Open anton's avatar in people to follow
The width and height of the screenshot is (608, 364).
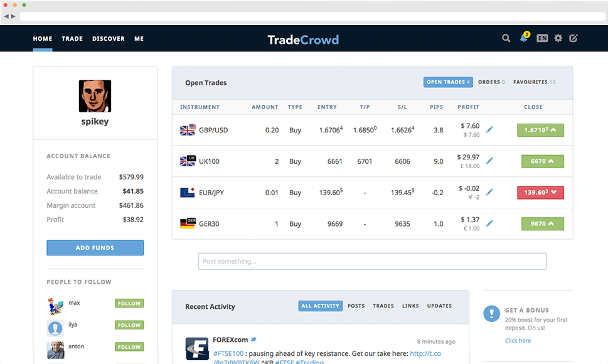point(55,350)
